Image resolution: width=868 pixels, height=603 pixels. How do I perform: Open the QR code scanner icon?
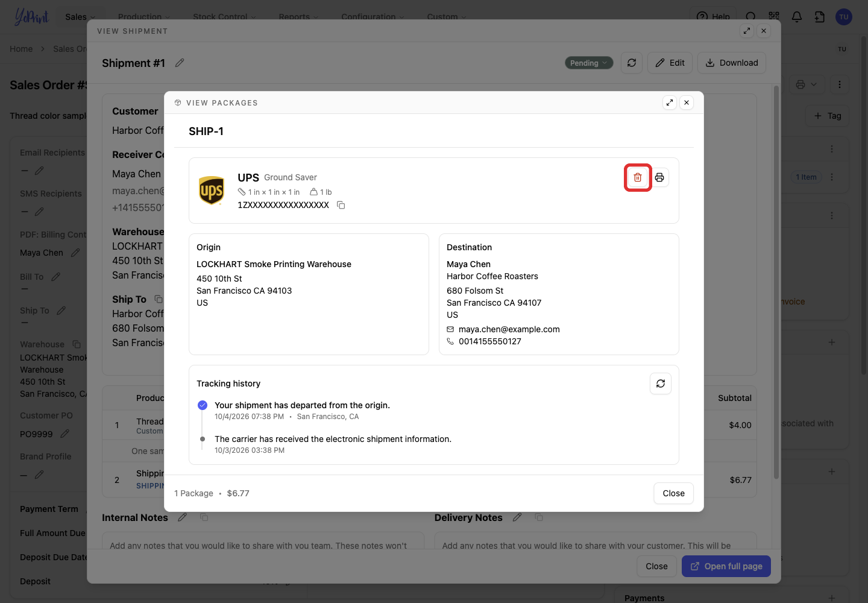click(774, 17)
